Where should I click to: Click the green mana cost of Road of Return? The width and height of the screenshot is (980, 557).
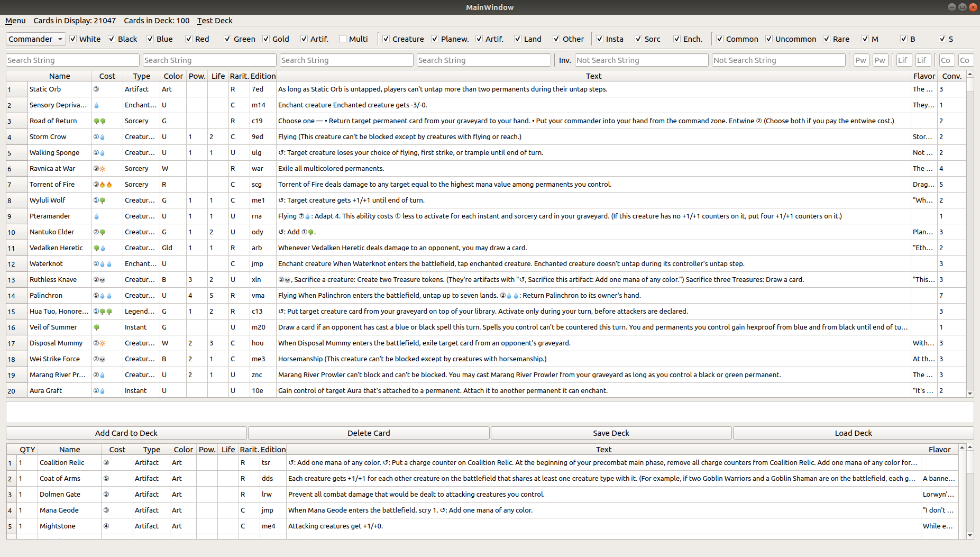click(99, 121)
